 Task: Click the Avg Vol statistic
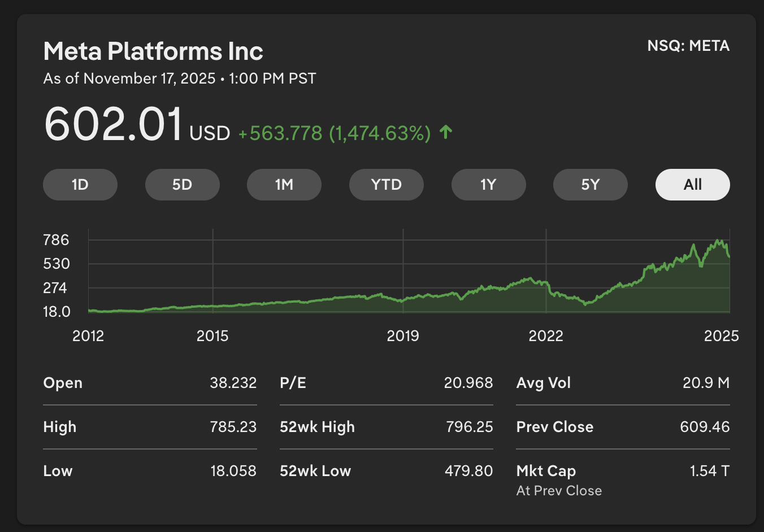point(622,383)
